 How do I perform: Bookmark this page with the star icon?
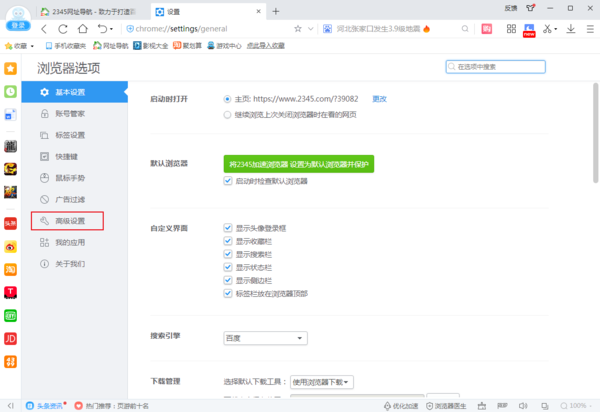pyautogui.click(x=298, y=29)
